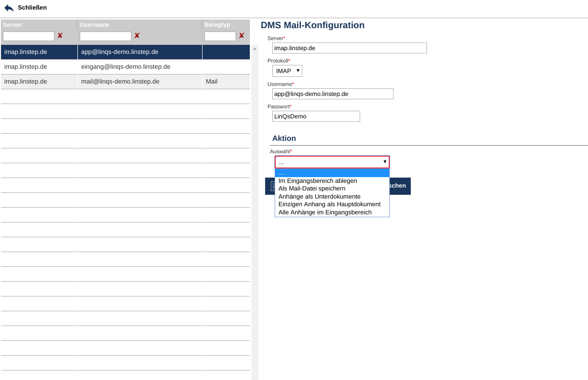The width and height of the screenshot is (588, 380).
Task: Choose 'Als Mail-Datei speichern' option
Action: coord(311,189)
